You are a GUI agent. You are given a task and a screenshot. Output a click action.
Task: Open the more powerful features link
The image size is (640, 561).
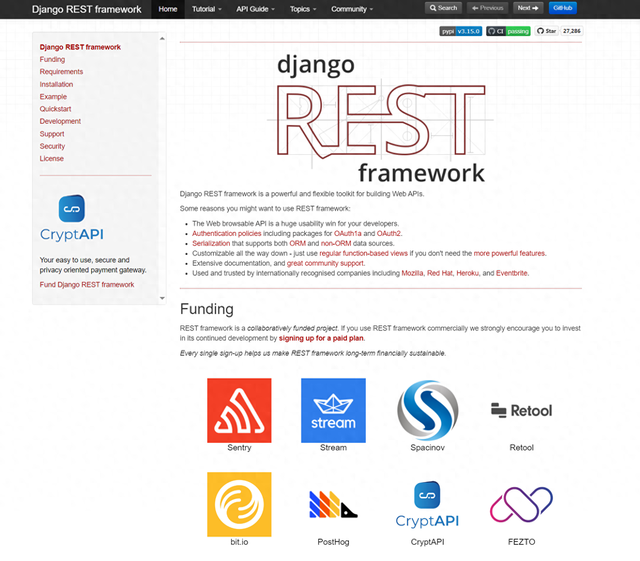coord(509,253)
